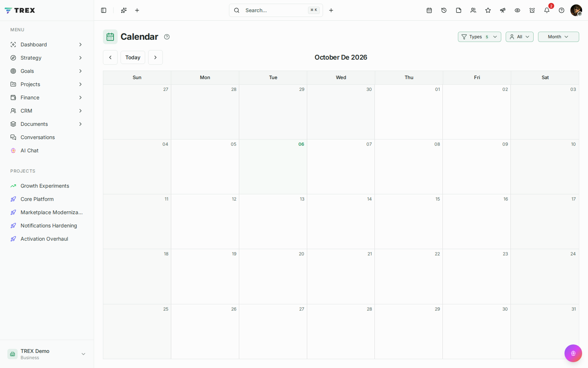Click the favorites star icon
The image size is (588, 368).
click(x=488, y=10)
